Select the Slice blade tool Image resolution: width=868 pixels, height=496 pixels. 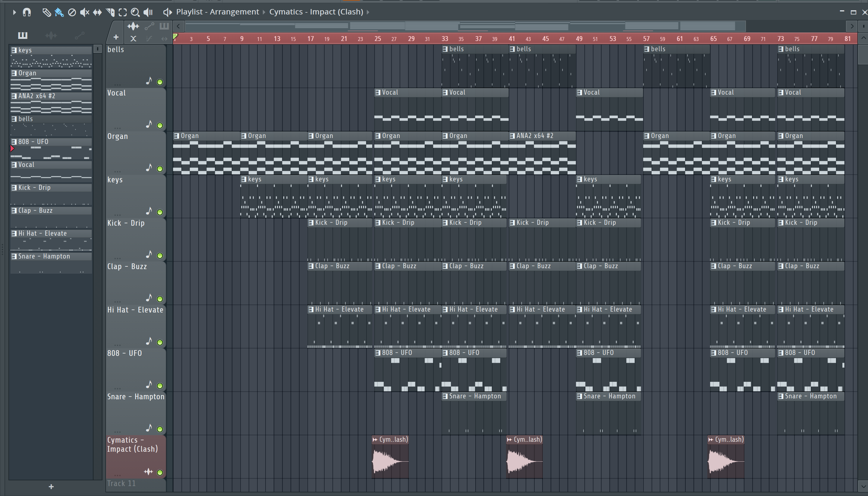point(110,13)
